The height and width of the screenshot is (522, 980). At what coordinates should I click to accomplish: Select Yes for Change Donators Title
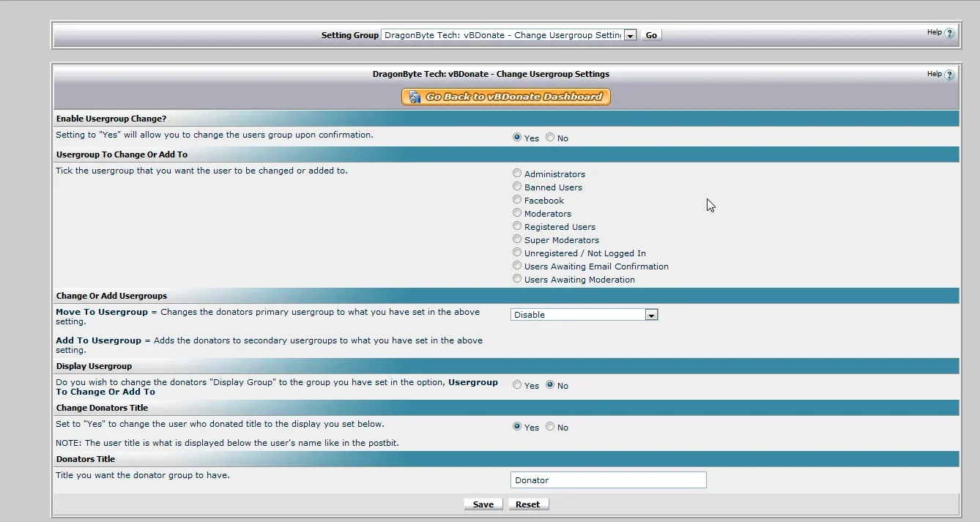tap(517, 426)
